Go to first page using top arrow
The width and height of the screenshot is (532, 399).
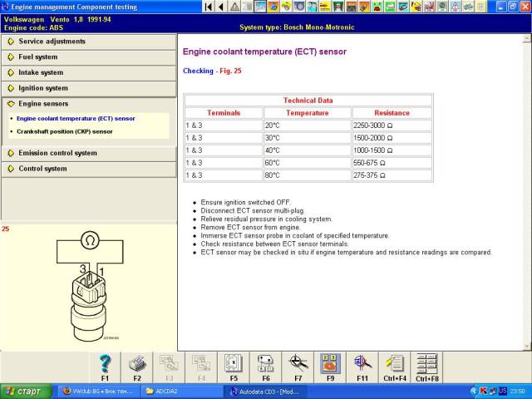coord(209,7)
